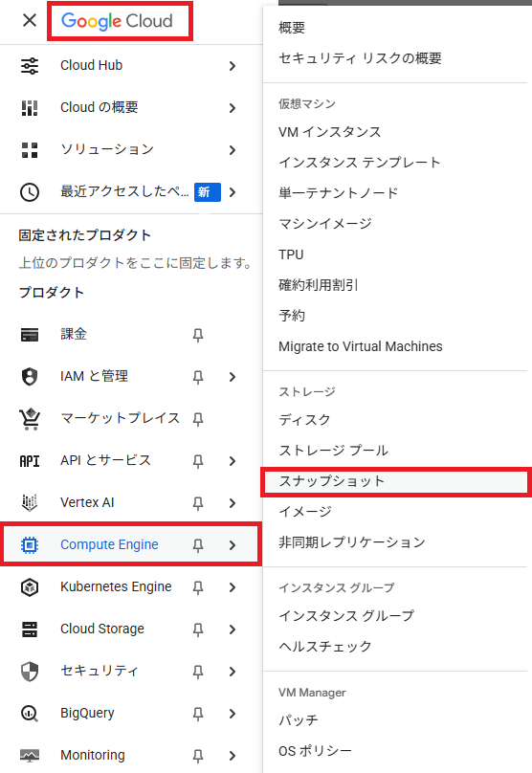Image resolution: width=532 pixels, height=773 pixels.
Task: Pin Cloud Storage to fixed products
Action: pyautogui.click(x=198, y=629)
